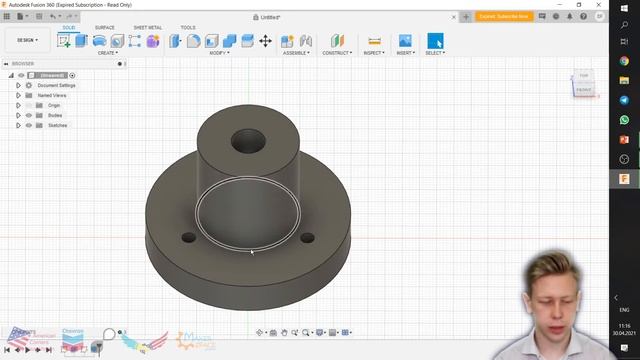Click the Insert image icon
Image resolution: width=640 pixels, height=360 pixels.
405,41
